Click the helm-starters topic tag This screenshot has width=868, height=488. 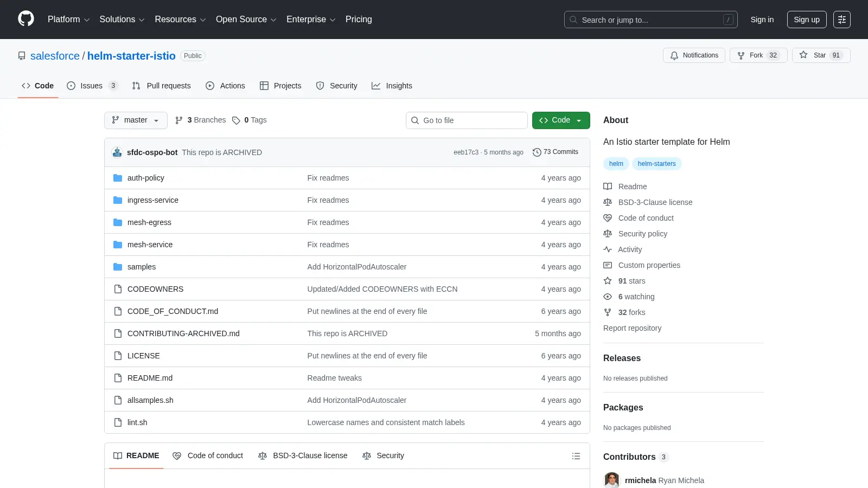(x=656, y=164)
